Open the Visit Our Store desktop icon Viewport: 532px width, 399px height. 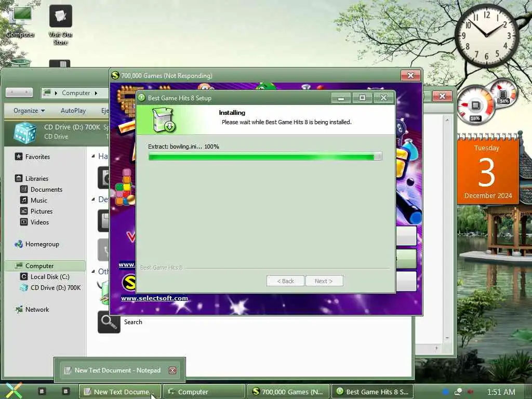60,25
